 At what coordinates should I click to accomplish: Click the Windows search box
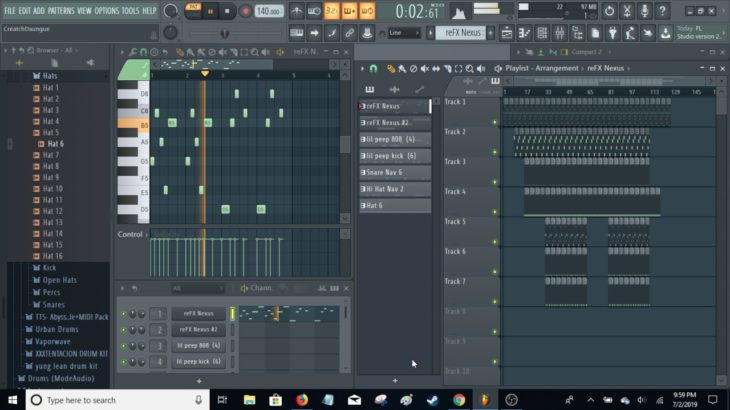pyautogui.click(x=117, y=400)
